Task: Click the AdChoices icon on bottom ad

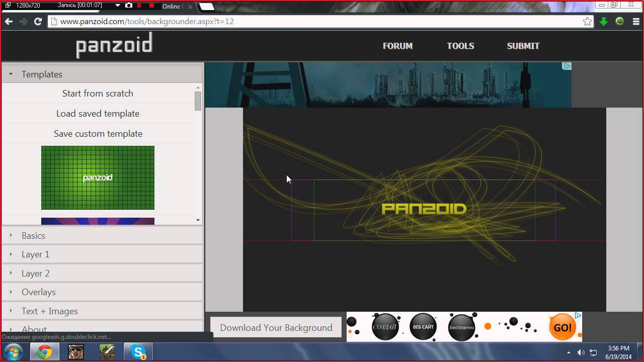Action: (578, 315)
